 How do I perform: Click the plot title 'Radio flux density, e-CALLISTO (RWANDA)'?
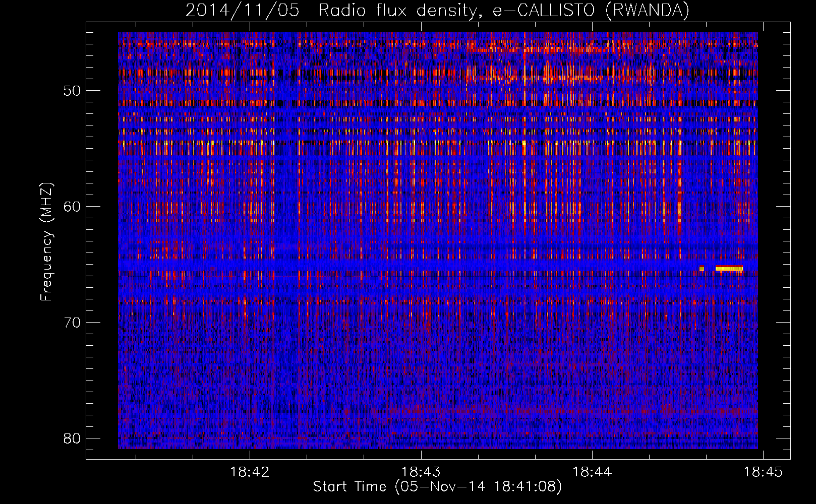pyautogui.click(x=504, y=11)
